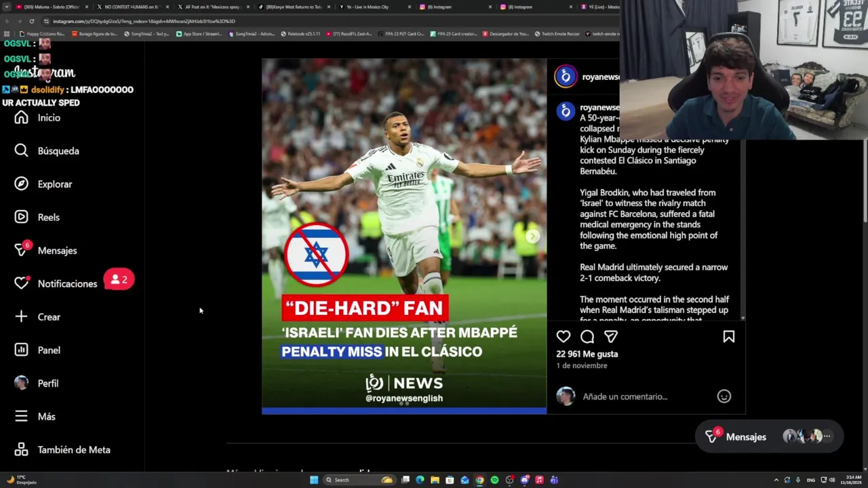Open the También de Meta icon

[x=21, y=450]
